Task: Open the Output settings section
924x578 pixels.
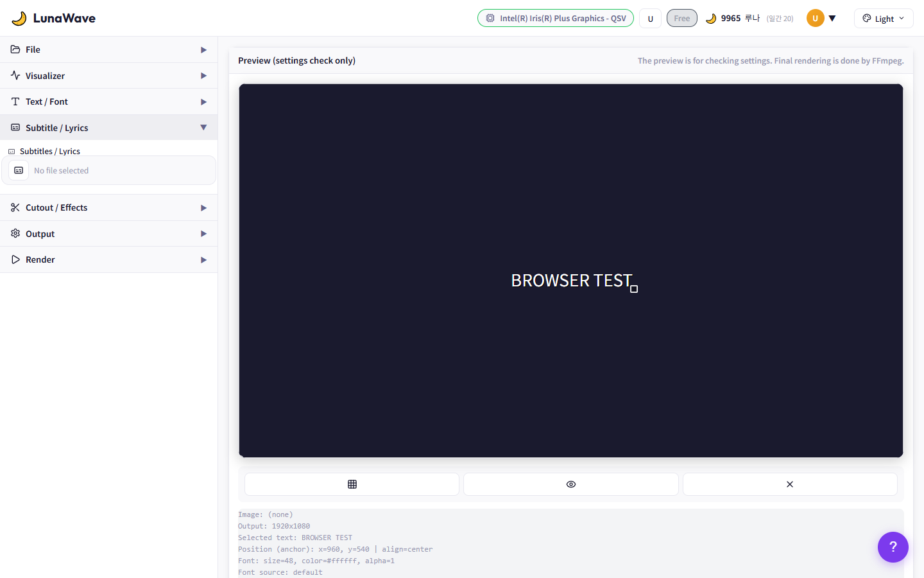Action: [109, 234]
